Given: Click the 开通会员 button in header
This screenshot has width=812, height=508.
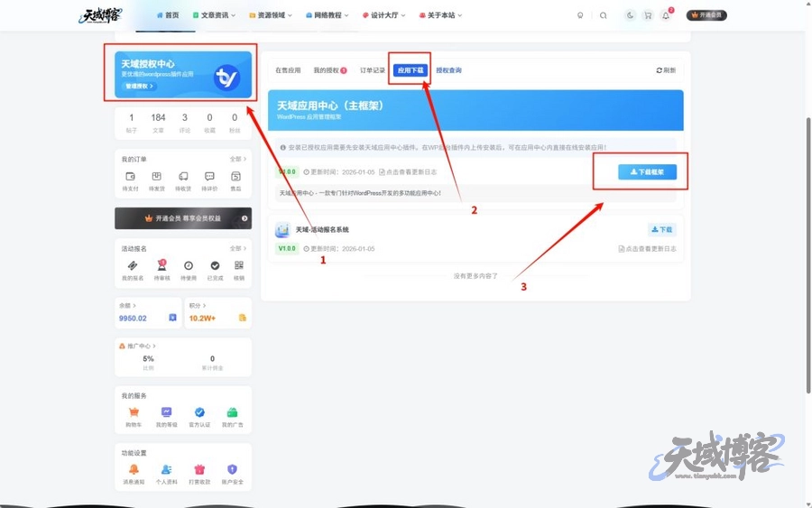Looking at the screenshot, I should [x=706, y=15].
